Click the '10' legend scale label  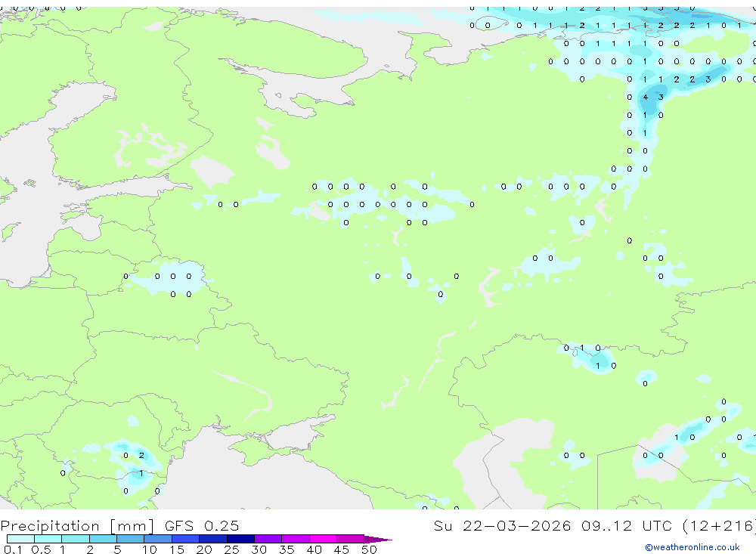(150, 549)
